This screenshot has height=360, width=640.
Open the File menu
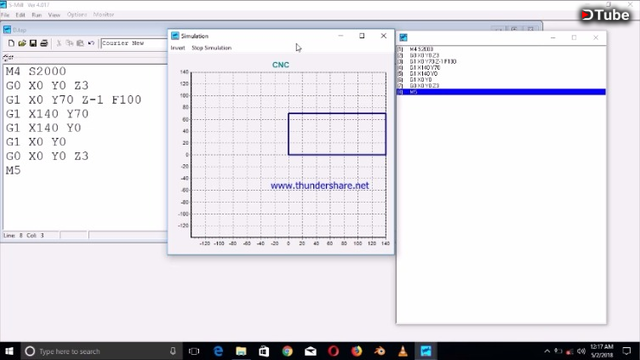point(5,15)
